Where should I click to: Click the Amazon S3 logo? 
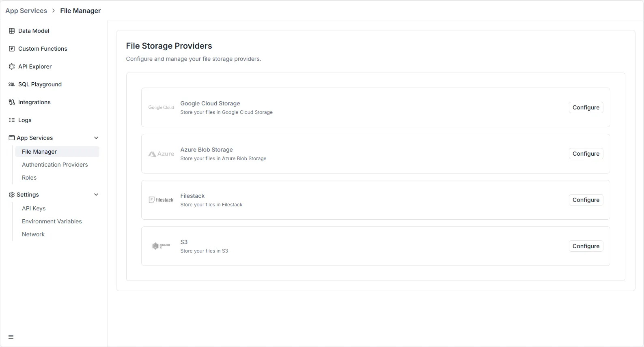161,246
